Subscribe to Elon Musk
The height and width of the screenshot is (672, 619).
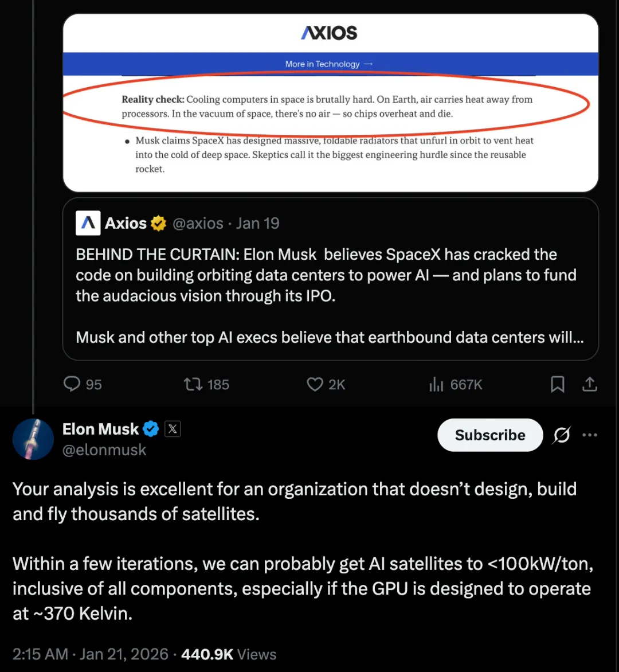[x=489, y=435]
